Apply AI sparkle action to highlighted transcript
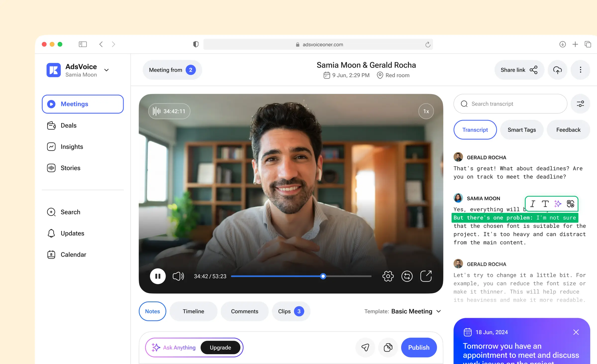This screenshot has width=597, height=364. 558,204
